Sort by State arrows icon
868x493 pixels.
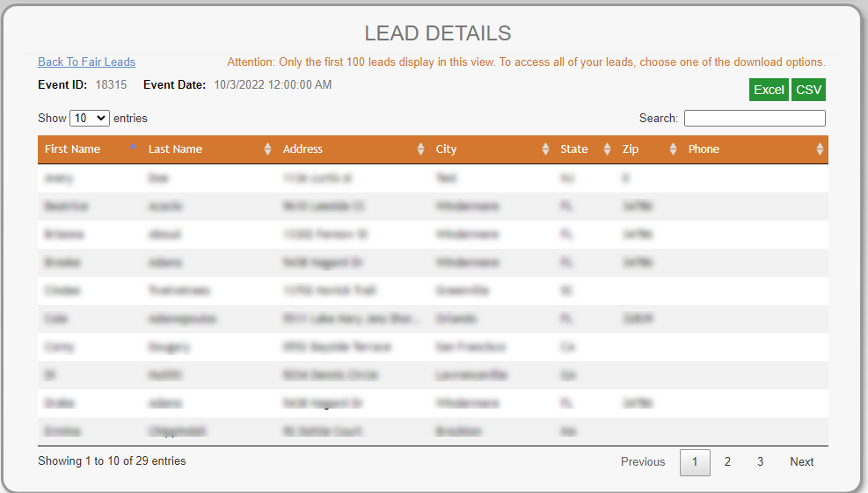coord(608,149)
